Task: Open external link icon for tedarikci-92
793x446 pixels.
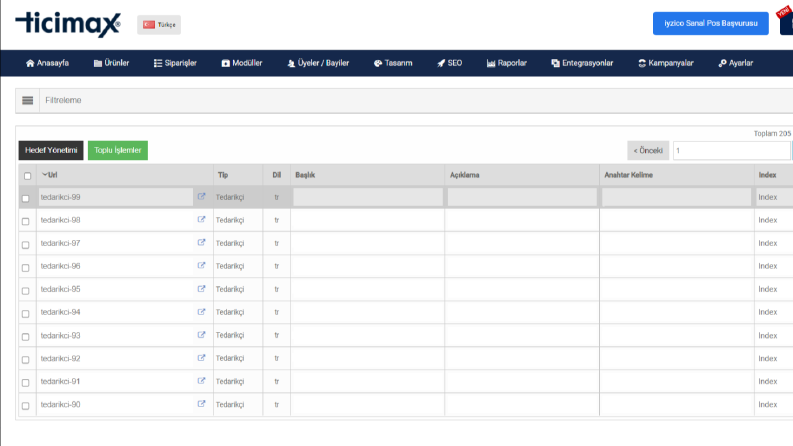Action: (x=201, y=358)
